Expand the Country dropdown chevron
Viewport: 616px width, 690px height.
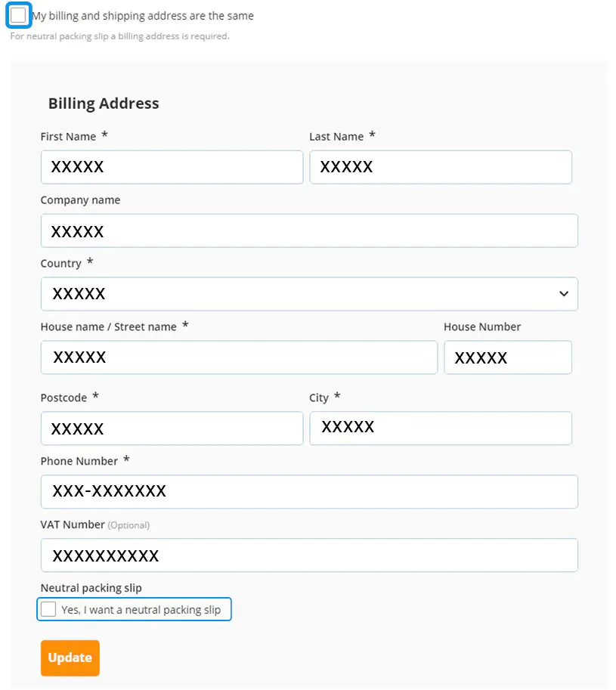click(564, 293)
